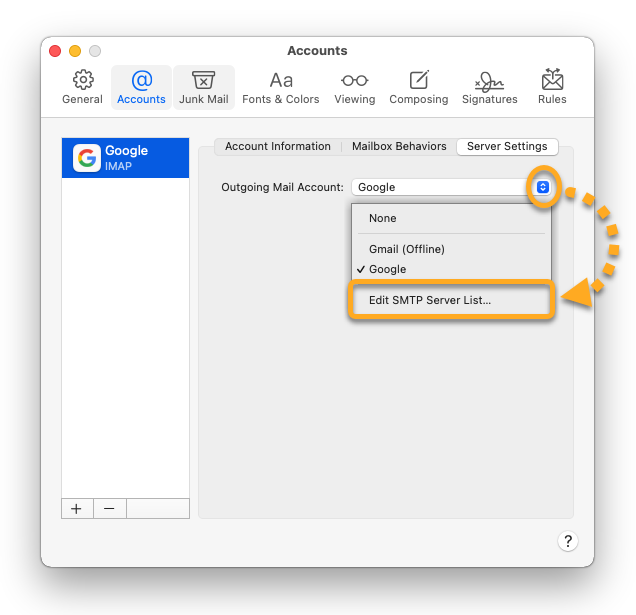Switch to the Account Information tab
Image resolution: width=636 pixels, height=615 pixels.
pos(277,146)
